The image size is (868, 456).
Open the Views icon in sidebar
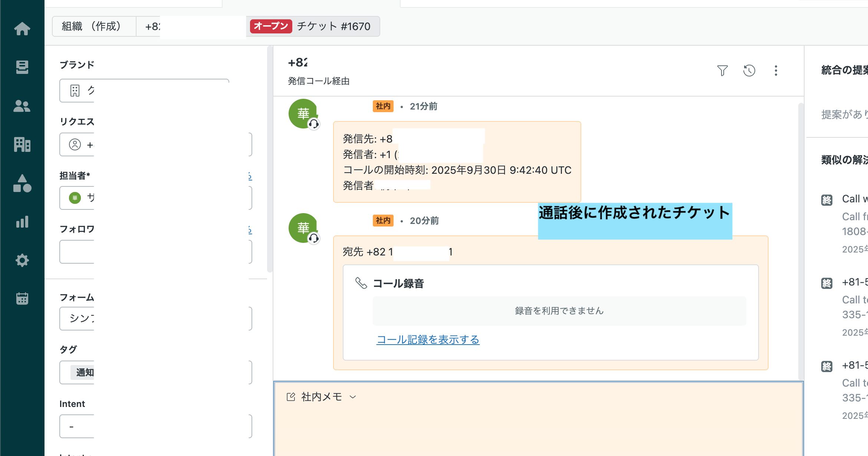tap(22, 67)
